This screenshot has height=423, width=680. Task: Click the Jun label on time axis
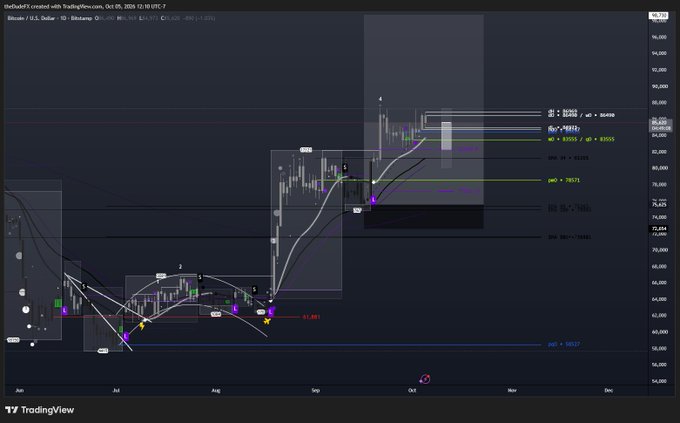20,390
